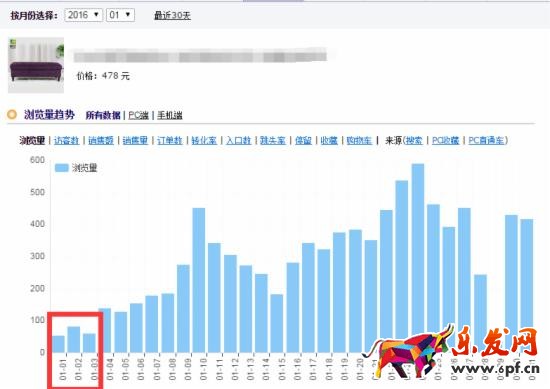Click the bar for 01-14
Screen dimensions: 550x389
click(x=261, y=313)
